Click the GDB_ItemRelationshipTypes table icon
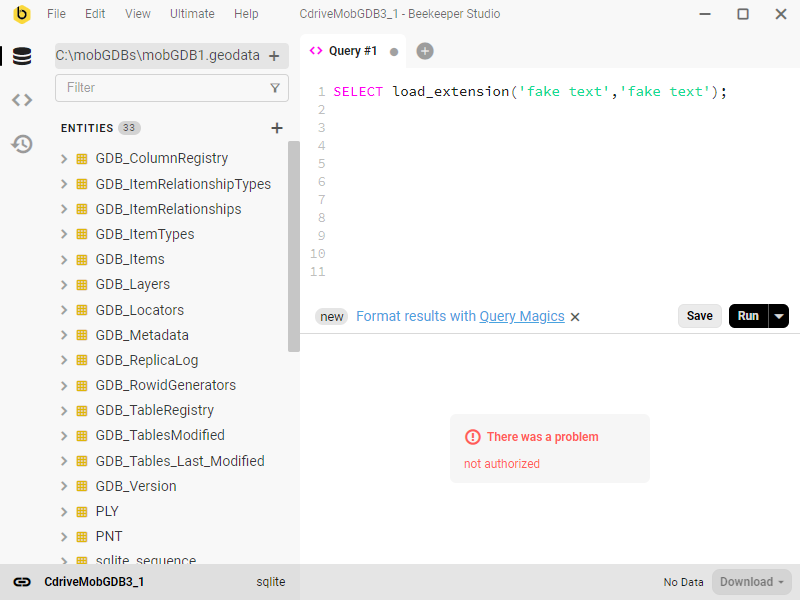 (82, 184)
